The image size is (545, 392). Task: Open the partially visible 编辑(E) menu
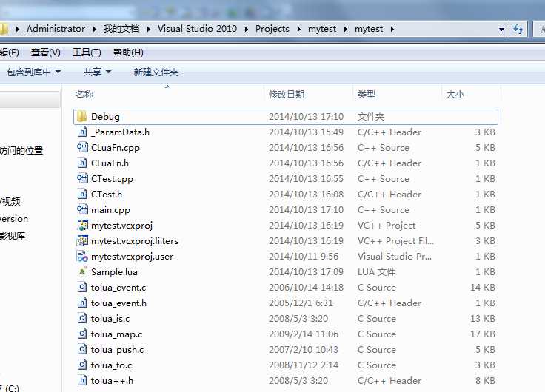pos(10,53)
